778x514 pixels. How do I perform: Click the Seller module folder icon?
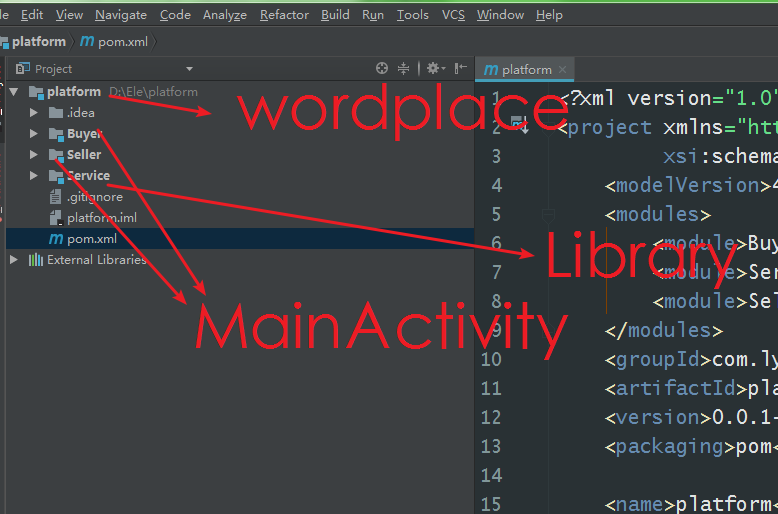[x=56, y=155]
